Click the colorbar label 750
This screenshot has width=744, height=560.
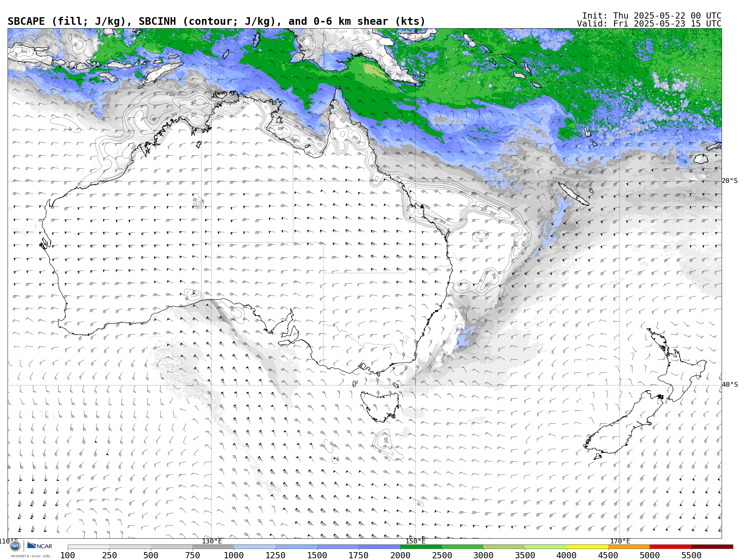pyautogui.click(x=193, y=556)
